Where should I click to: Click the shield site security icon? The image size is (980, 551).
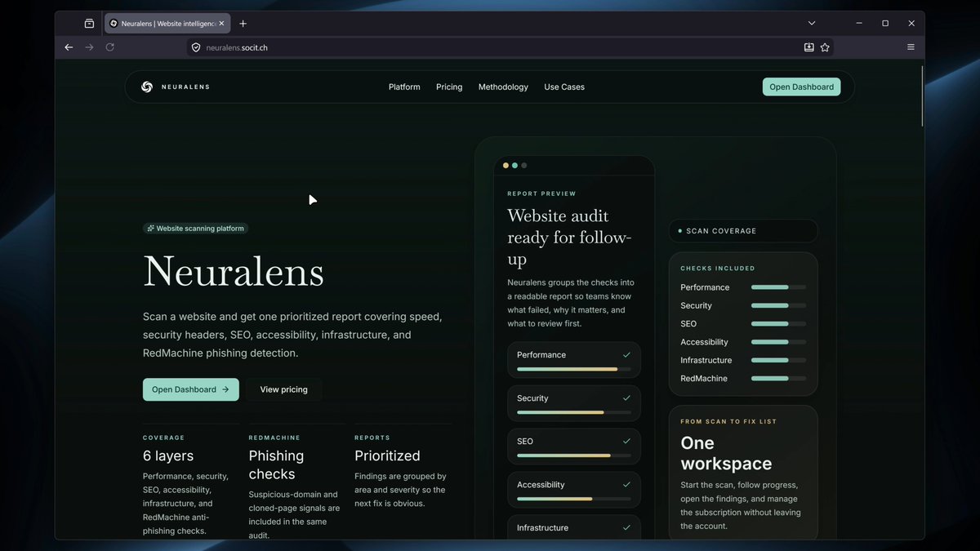pos(196,47)
